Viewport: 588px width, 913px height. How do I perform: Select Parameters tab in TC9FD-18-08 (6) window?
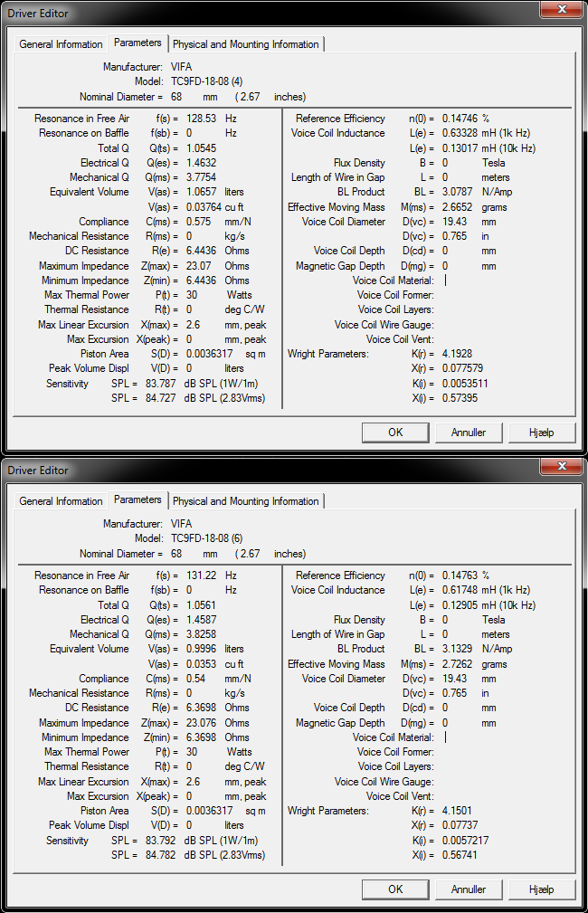pos(138,499)
